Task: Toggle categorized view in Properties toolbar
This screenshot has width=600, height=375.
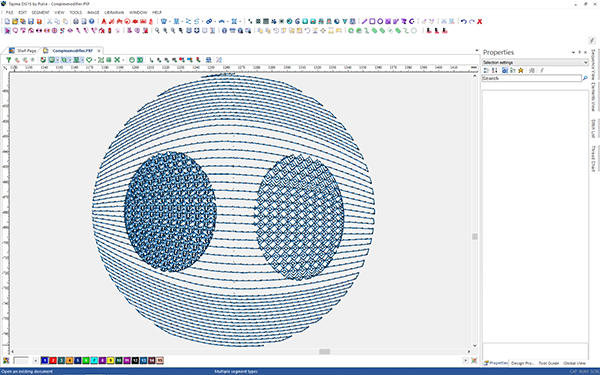Action: point(486,70)
